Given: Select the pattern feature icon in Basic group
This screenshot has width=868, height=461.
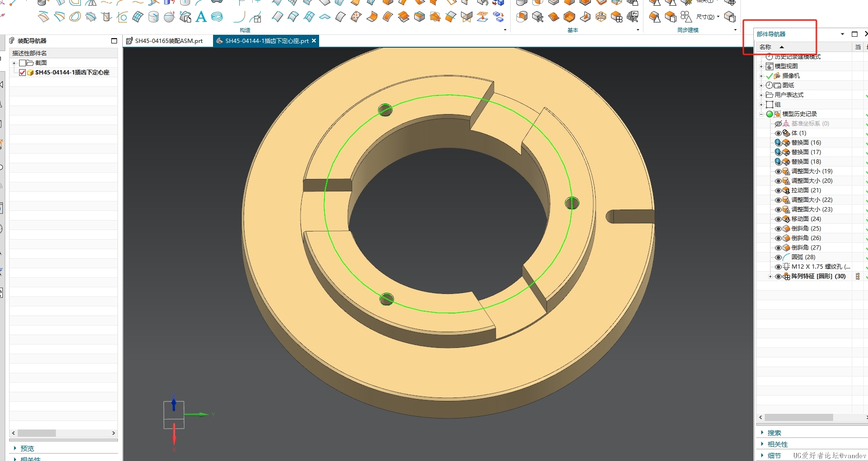Looking at the screenshot, I should (x=617, y=17).
